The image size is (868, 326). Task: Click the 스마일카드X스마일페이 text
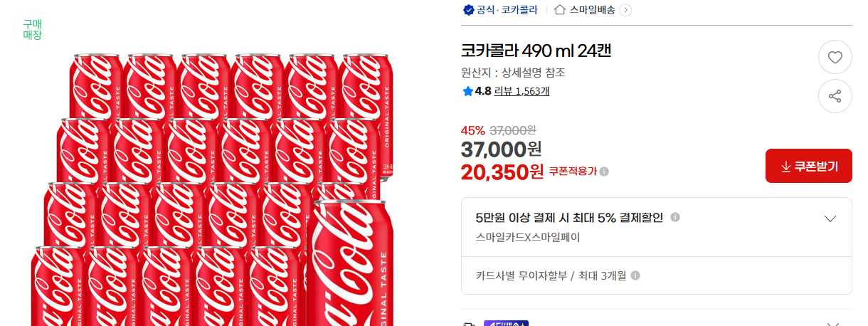click(527, 237)
